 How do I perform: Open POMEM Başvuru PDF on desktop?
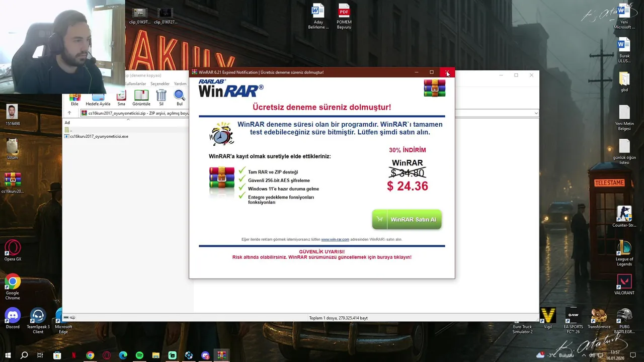click(344, 17)
